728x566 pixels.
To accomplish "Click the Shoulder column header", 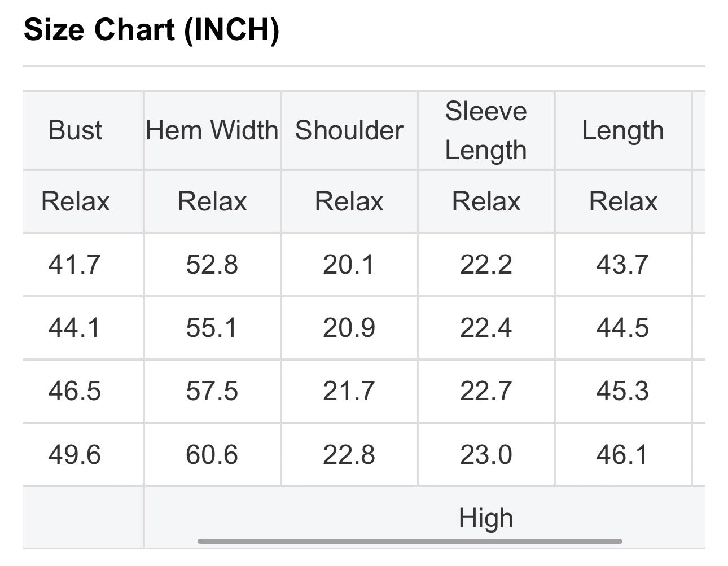I will [349, 130].
